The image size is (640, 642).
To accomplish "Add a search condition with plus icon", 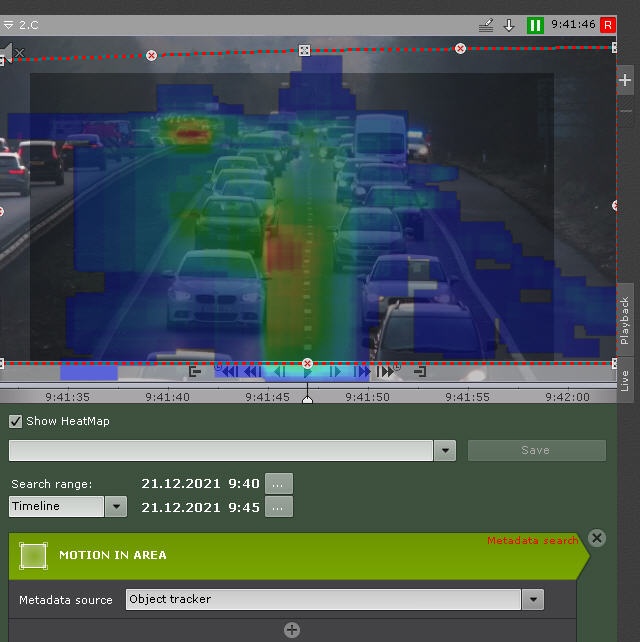I will [292, 629].
